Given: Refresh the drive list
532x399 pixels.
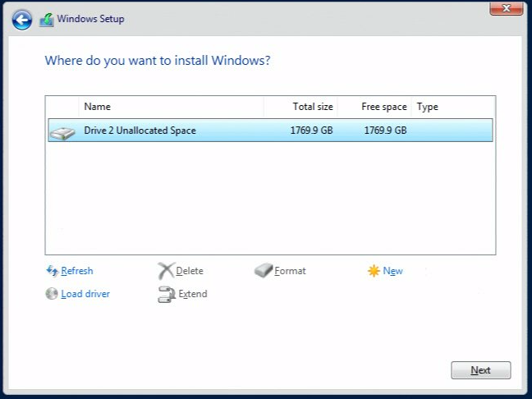Looking at the screenshot, I should pos(77,271).
